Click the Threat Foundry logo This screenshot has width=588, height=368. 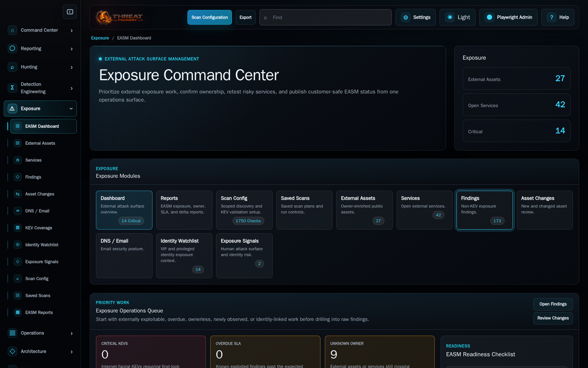click(119, 17)
